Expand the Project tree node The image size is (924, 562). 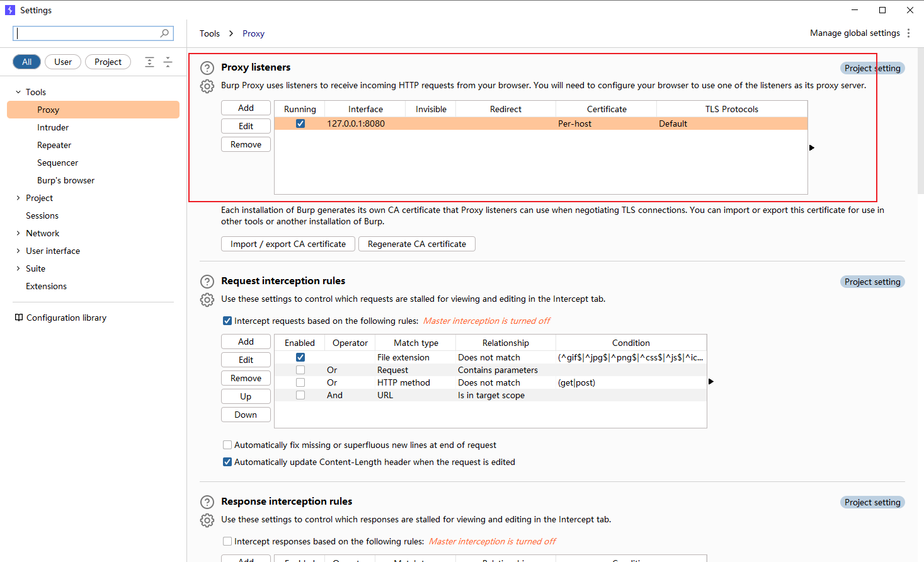click(18, 198)
